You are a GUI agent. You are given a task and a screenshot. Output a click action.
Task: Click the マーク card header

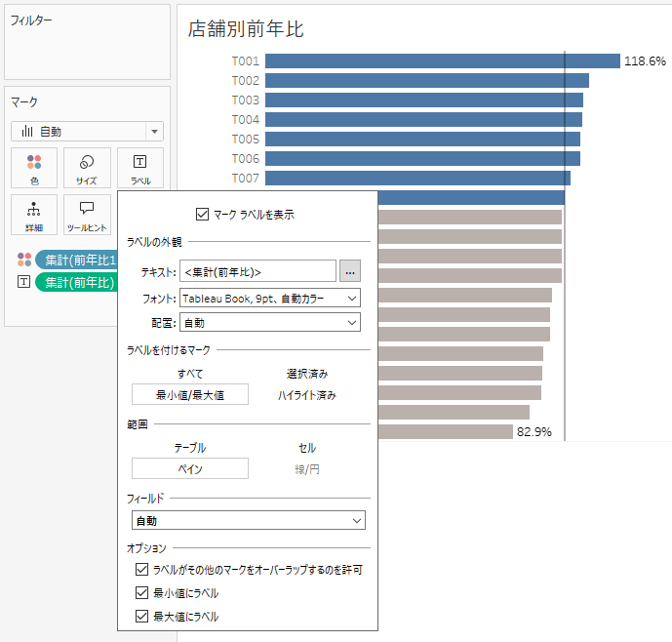(x=24, y=101)
